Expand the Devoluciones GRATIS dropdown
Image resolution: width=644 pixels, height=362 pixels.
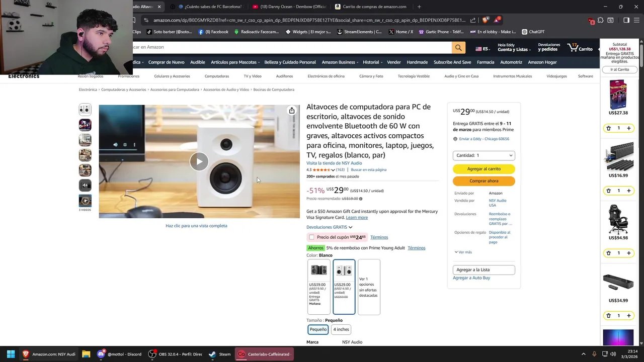(330, 227)
